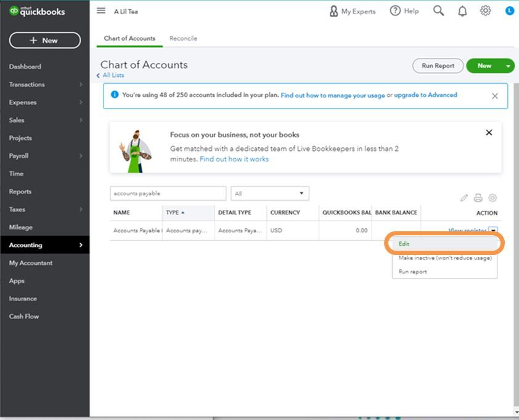Viewport: 519px width, 420px height.
Task: Open Time in the sidebar
Action: tap(16, 174)
